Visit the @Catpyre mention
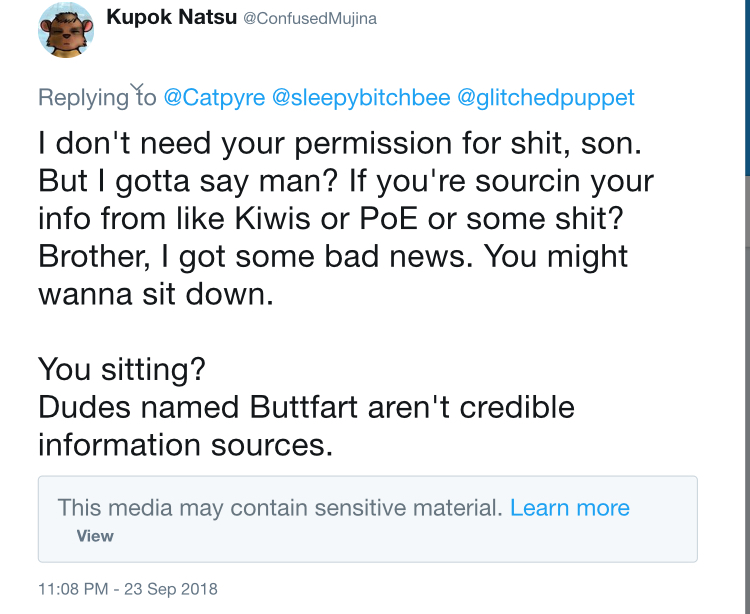The height and width of the screenshot is (614, 750). tap(214, 98)
